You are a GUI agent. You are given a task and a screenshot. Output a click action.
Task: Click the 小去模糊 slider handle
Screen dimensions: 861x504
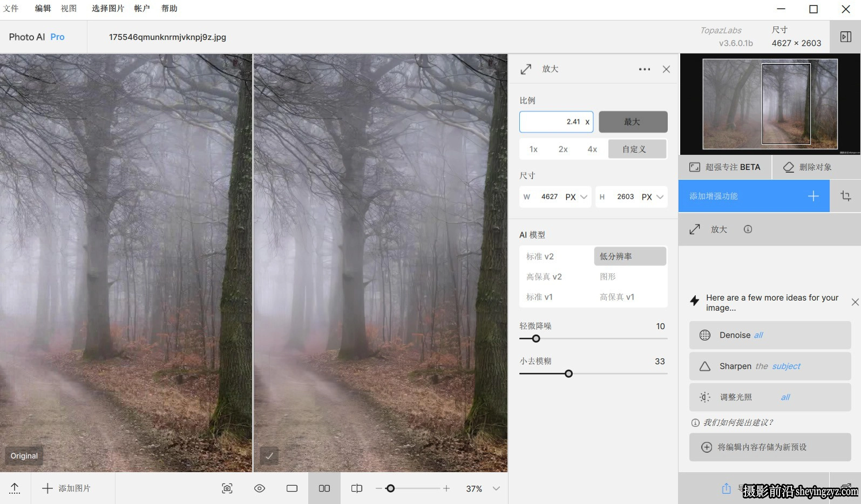point(568,374)
